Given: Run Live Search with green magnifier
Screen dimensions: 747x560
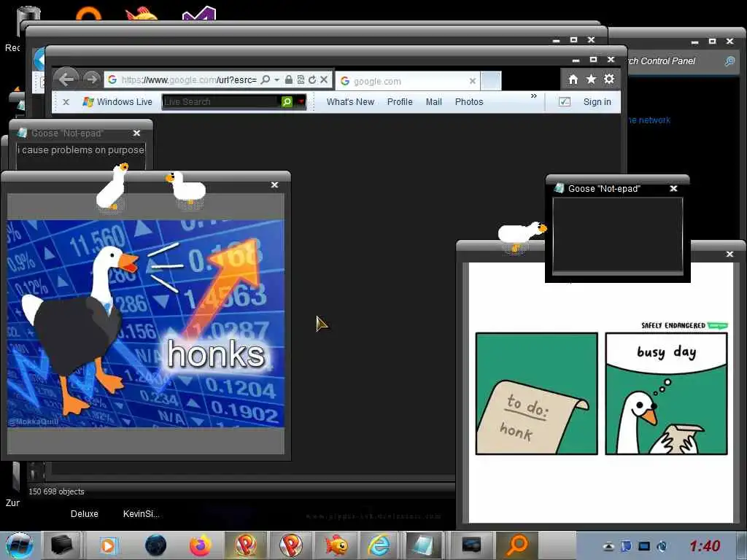Looking at the screenshot, I should [x=287, y=101].
